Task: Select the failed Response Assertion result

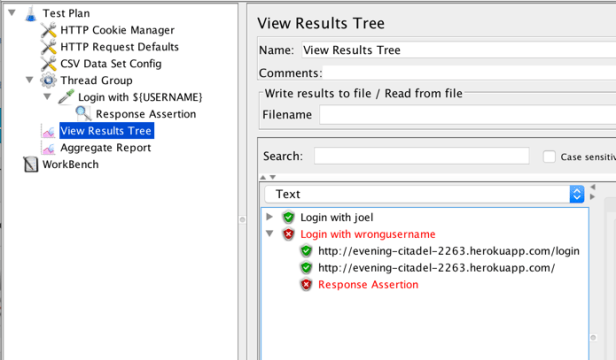Action: [x=368, y=285]
